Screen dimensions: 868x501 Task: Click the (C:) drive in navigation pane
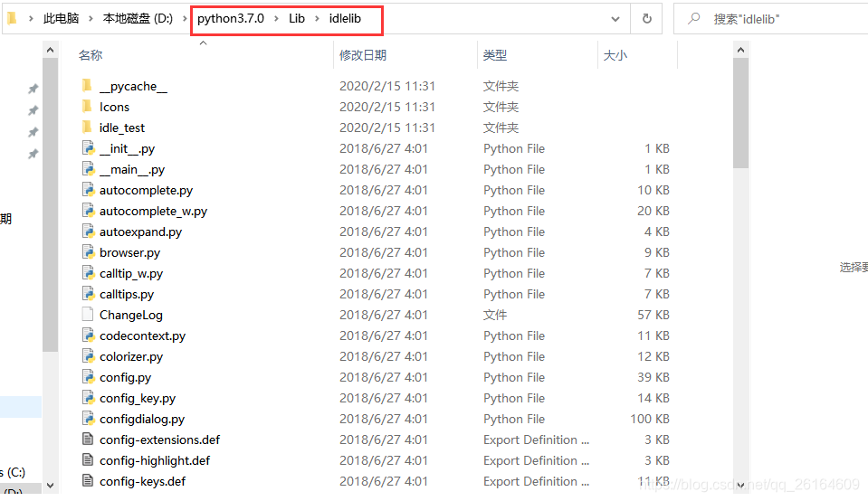point(14,472)
